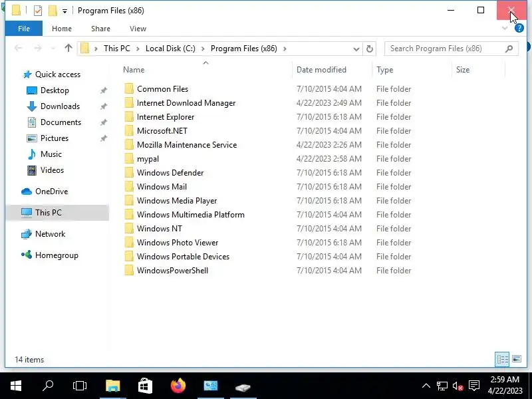Click the muted volume tray icon
The width and height of the screenshot is (532, 399).
(458, 386)
